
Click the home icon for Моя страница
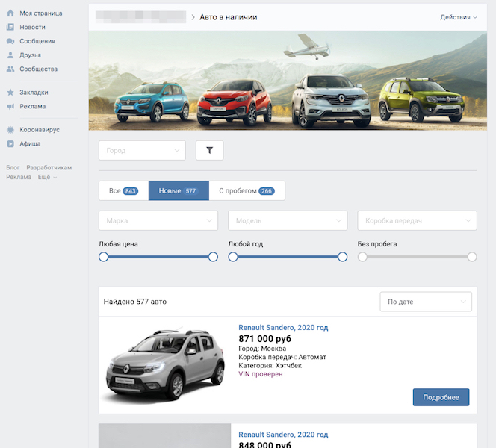(10, 13)
